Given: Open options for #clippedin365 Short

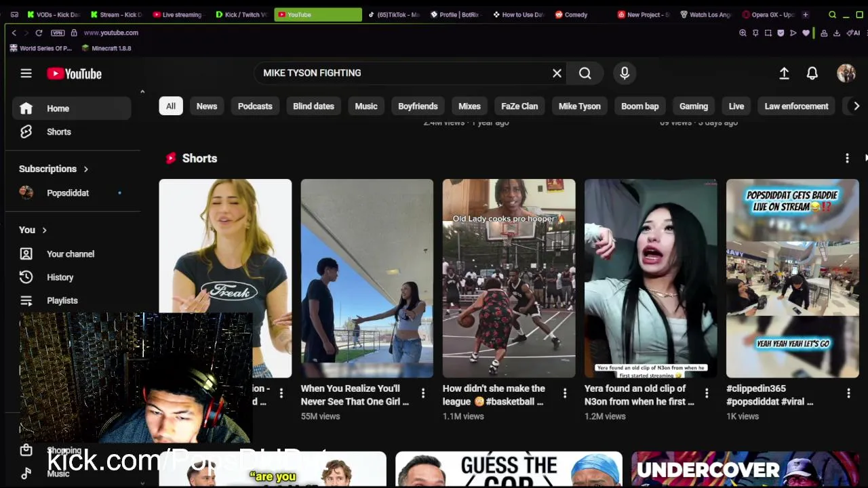Looking at the screenshot, I should (x=848, y=393).
